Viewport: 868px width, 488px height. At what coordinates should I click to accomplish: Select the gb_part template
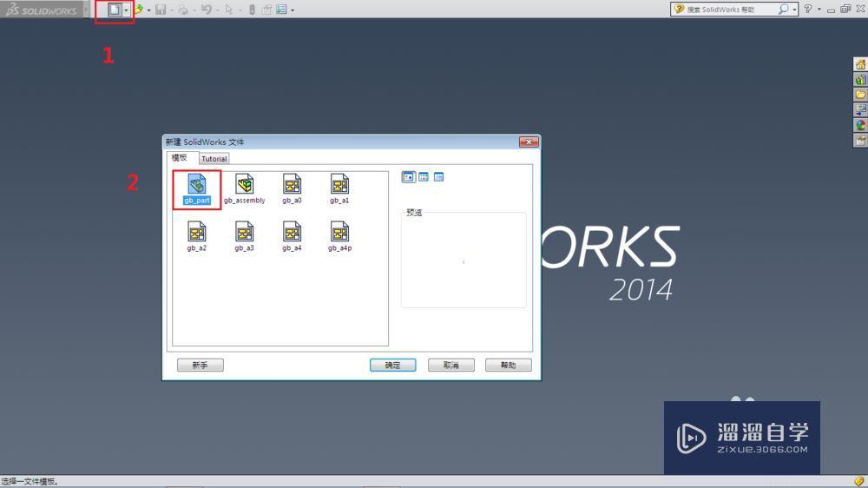(x=196, y=189)
